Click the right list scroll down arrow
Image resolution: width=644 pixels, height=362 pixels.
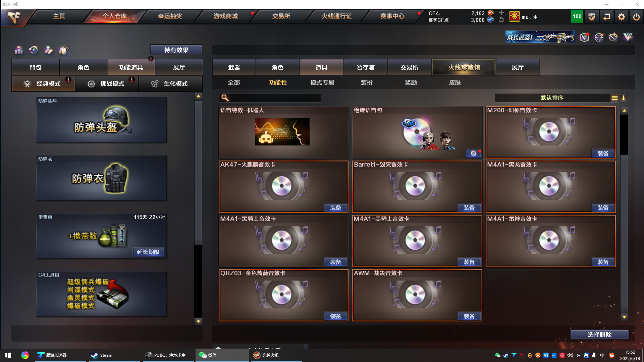click(624, 317)
